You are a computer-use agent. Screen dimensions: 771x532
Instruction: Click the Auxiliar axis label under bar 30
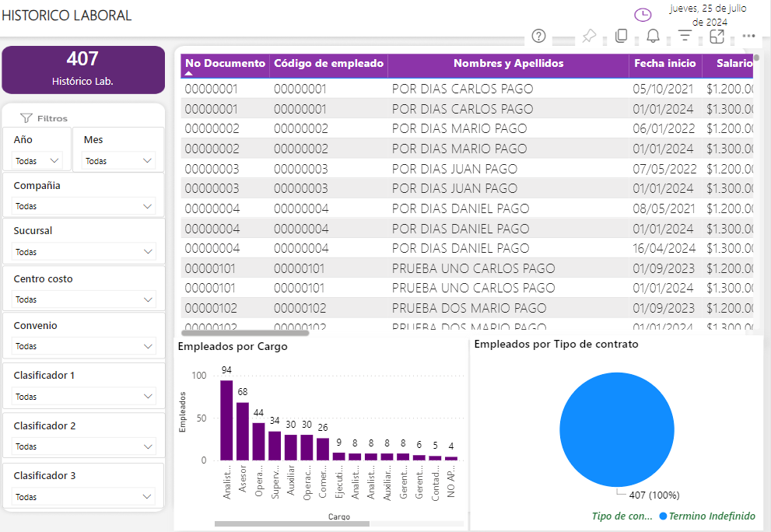coord(291,480)
